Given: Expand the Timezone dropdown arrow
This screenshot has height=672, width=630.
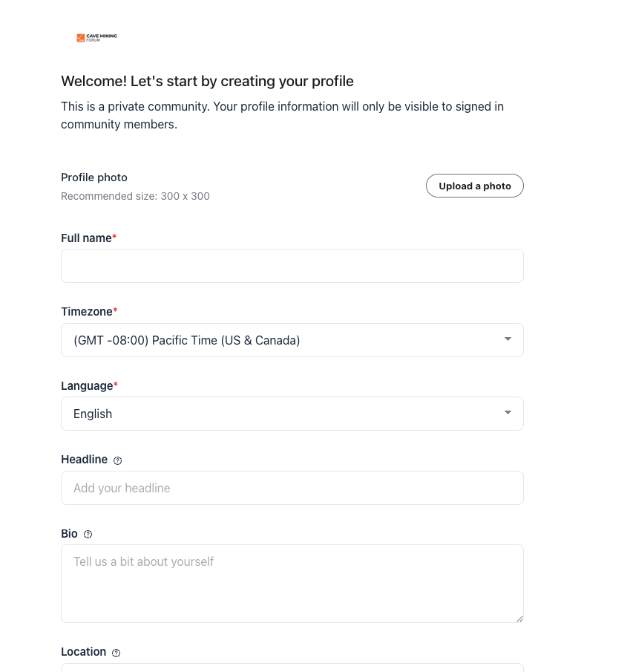Looking at the screenshot, I should 508,339.
